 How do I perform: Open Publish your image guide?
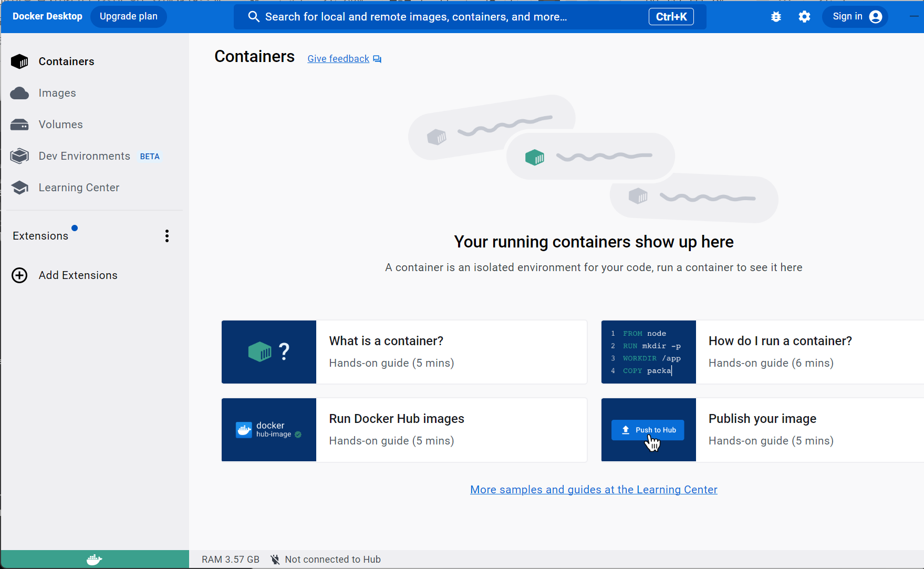[x=763, y=430]
